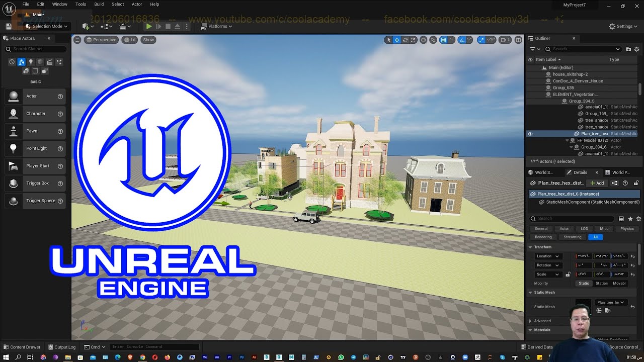Open the Blueprints toolbar dropdown
The height and width of the screenshot is (362, 644).
point(107,26)
